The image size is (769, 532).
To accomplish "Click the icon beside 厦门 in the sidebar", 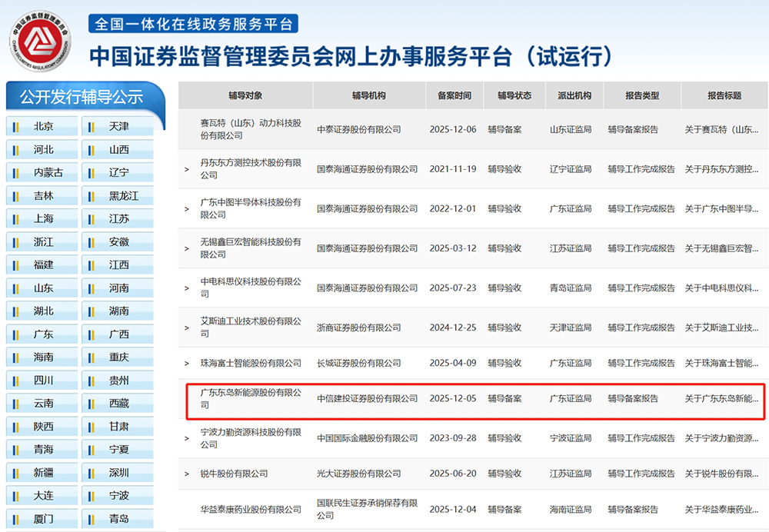I will tap(14, 518).
